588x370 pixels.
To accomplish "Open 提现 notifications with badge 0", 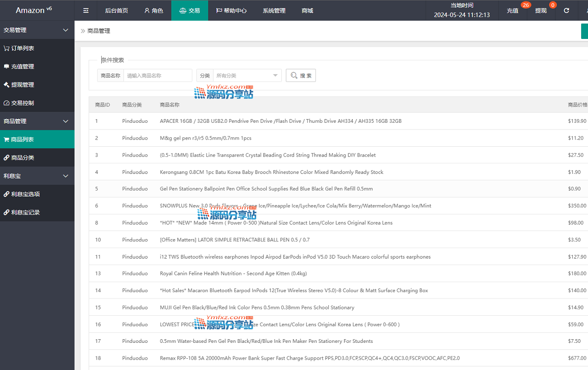I will point(541,10).
